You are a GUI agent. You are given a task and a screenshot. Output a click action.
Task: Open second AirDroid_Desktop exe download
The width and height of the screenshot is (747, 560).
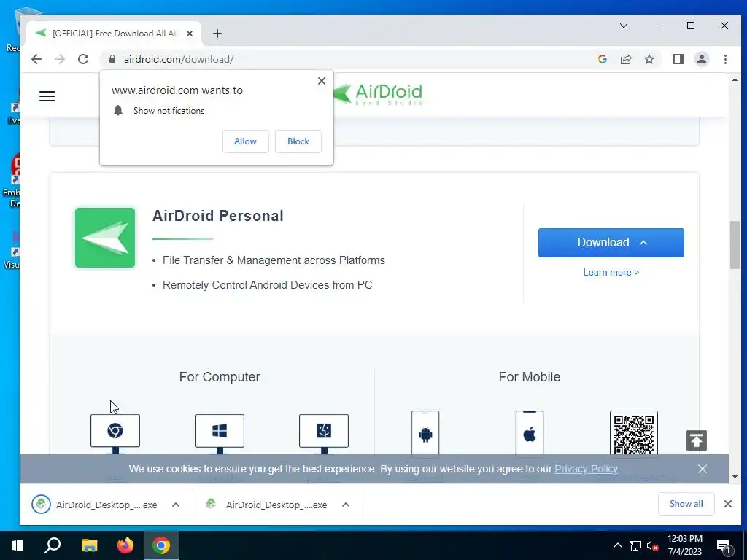point(267,505)
